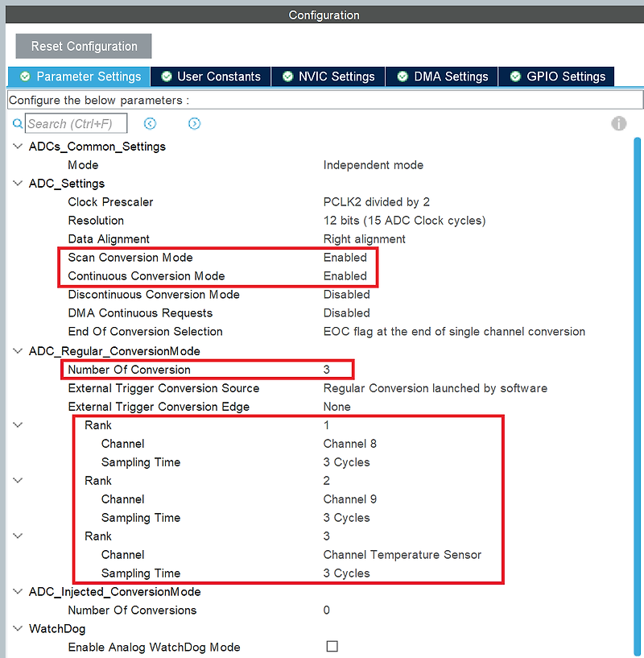Toggle the Enable Analog WatchDog Mode checkbox
The image size is (644, 658).
[x=332, y=647]
